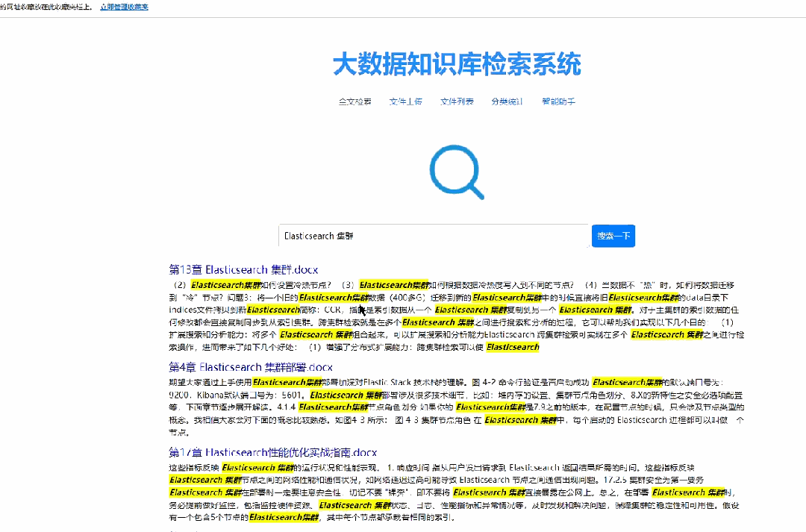Click the 搜索一下 search button
This screenshot has height=532, width=806.
tap(613, 236)
